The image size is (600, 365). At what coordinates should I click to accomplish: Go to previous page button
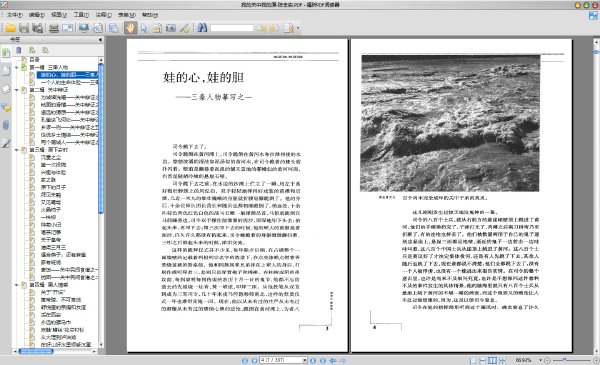pos(254,360)
